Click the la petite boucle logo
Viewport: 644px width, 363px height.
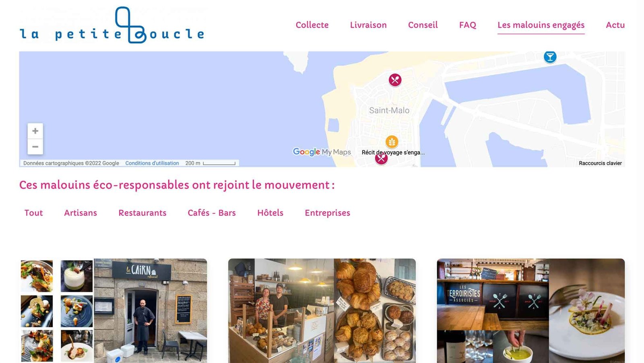tap(112, 25)
